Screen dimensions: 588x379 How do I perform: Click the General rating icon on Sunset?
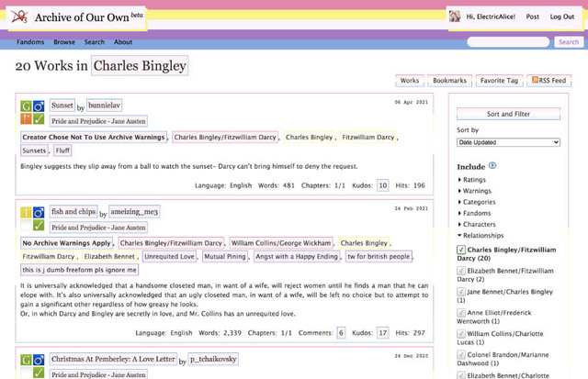(26, 106)
